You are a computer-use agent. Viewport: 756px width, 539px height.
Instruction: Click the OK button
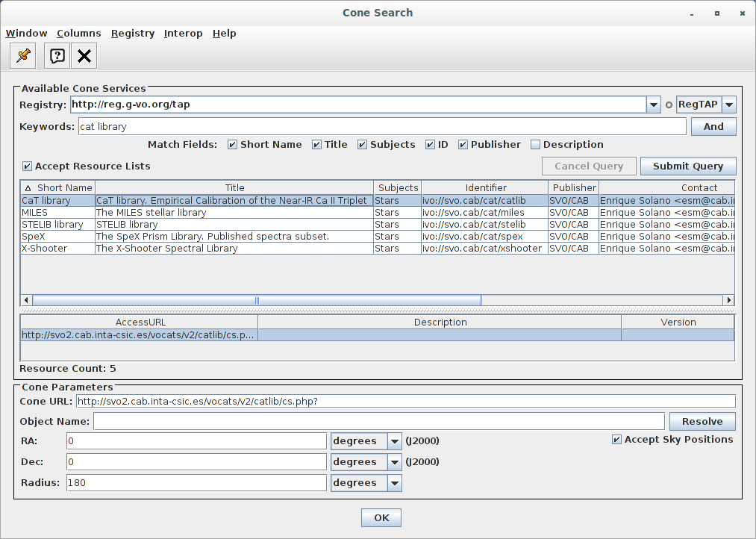coord(381,518)
